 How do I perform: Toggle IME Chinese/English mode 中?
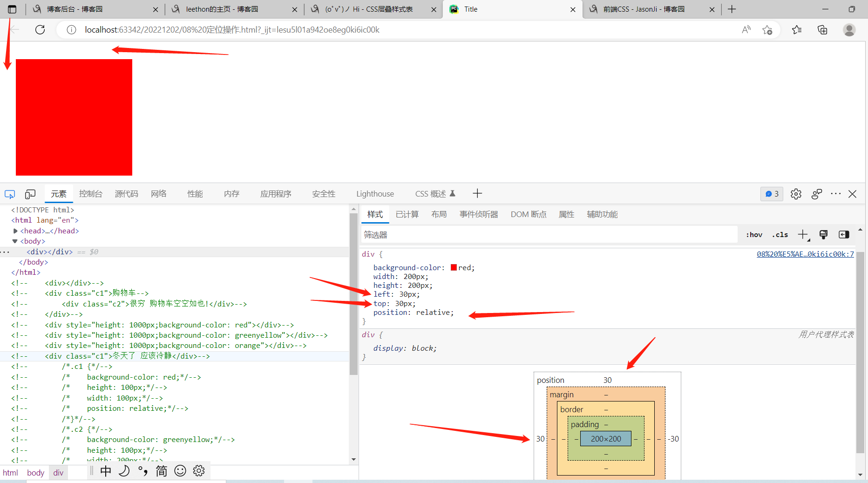pos(106,471)
